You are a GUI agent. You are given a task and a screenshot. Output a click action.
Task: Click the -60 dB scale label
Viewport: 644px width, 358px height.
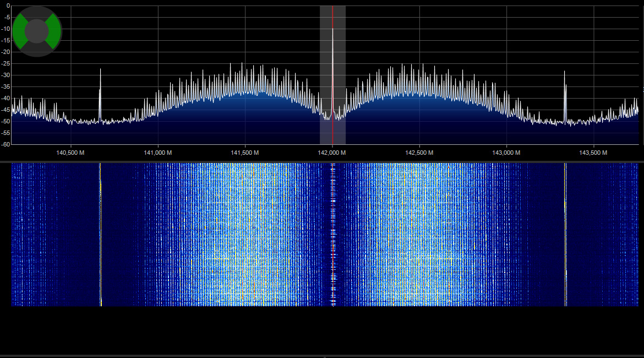pyautogui.click(x=6, y=144)
